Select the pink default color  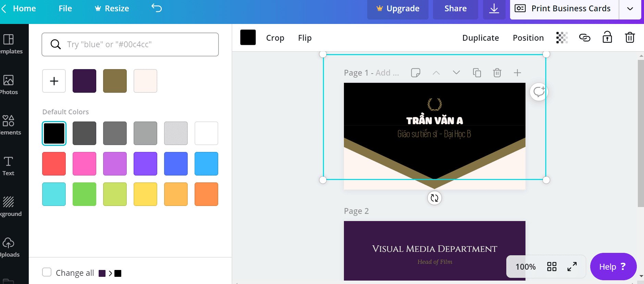(84, 164)
